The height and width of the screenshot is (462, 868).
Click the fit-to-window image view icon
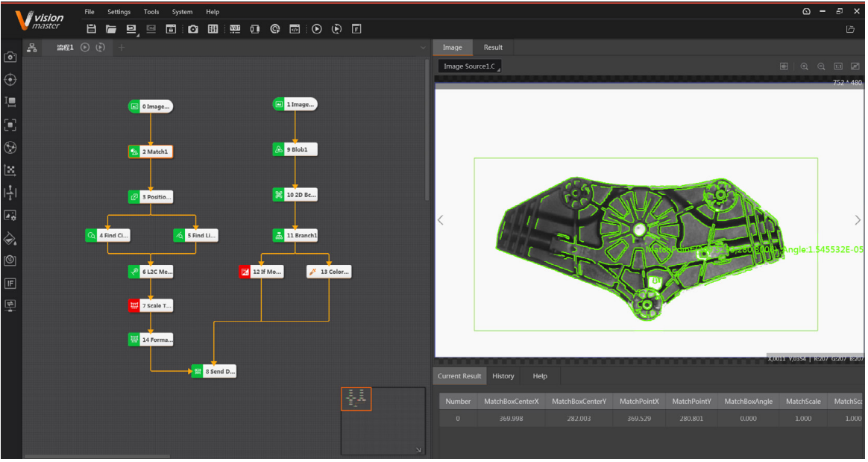(x=855, y=66)
